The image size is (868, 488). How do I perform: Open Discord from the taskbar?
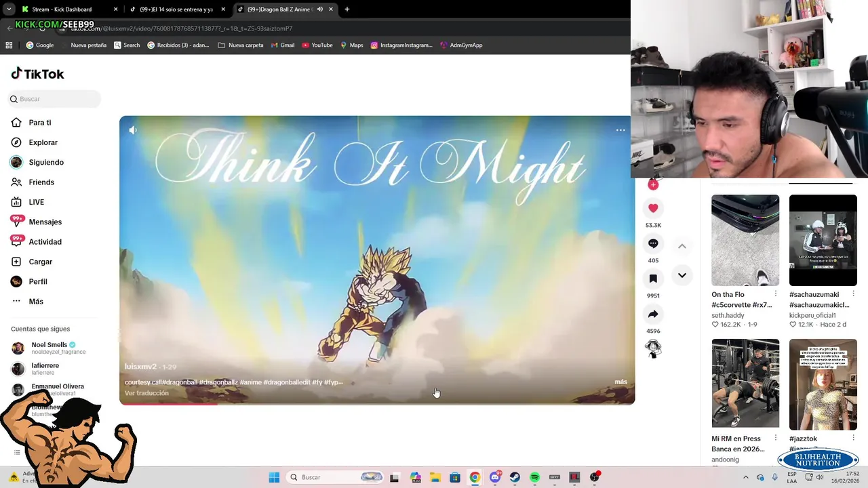point(495,477)
